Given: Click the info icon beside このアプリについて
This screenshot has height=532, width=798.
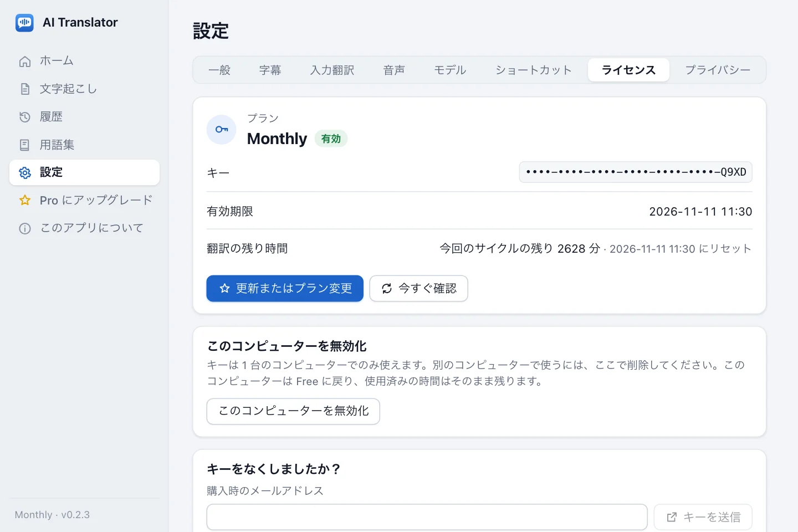Looking at the screenshot, I should [x=25, y=228].
